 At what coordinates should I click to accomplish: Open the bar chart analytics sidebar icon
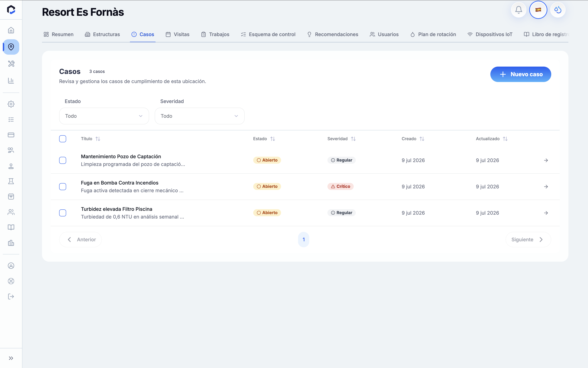tap(11, 81)
